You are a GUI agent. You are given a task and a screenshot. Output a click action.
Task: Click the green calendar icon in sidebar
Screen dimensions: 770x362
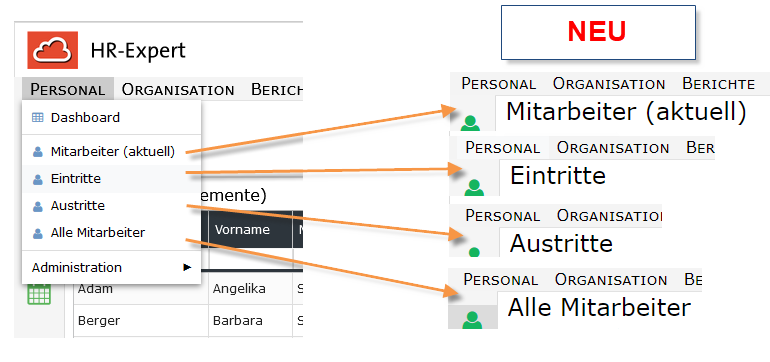(39, 294)
